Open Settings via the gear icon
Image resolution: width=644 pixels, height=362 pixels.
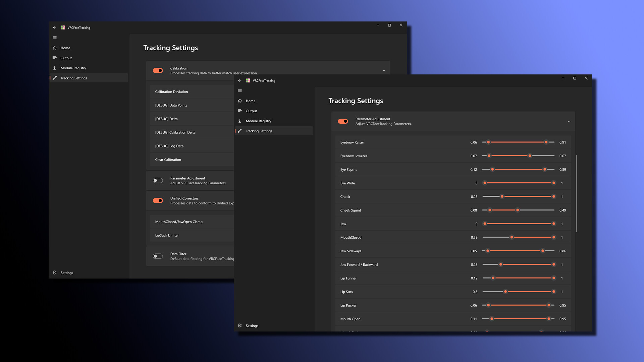click(x=240, y=325)
